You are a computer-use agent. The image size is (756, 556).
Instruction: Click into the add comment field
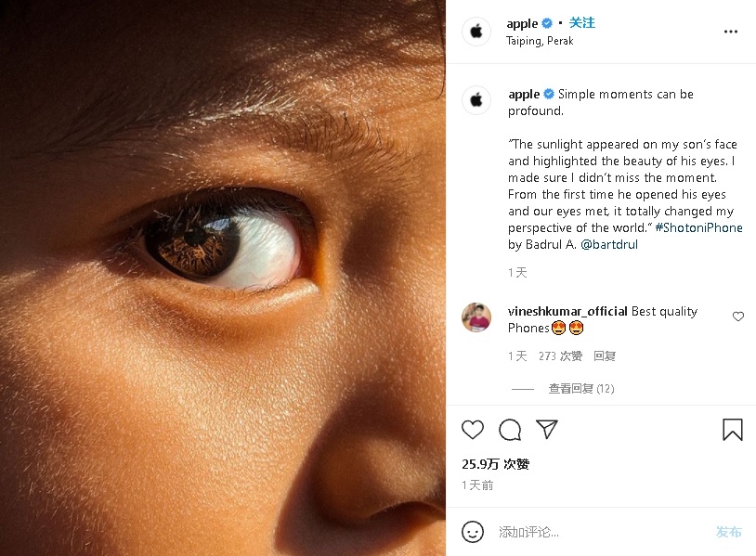(594, 532)
